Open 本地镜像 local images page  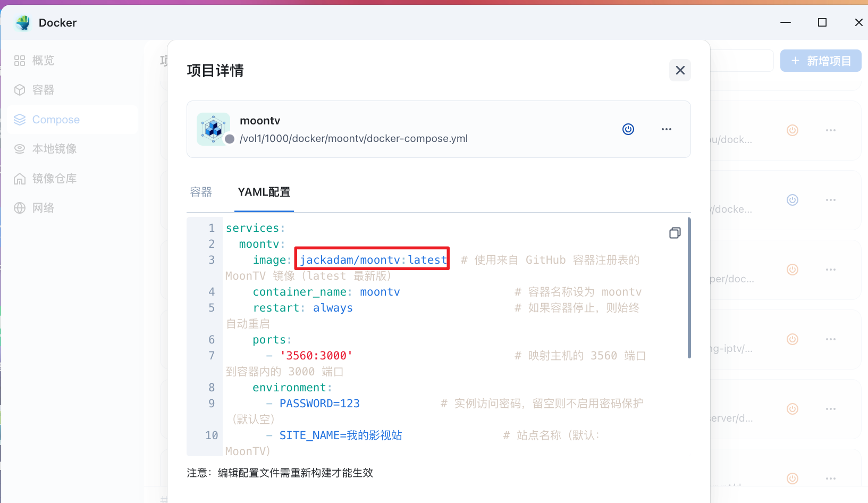(54, 149)
